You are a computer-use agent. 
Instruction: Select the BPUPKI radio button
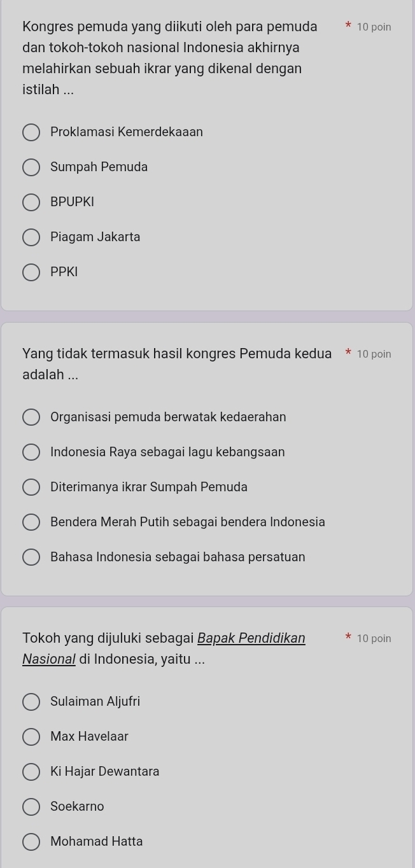(31, 202)
